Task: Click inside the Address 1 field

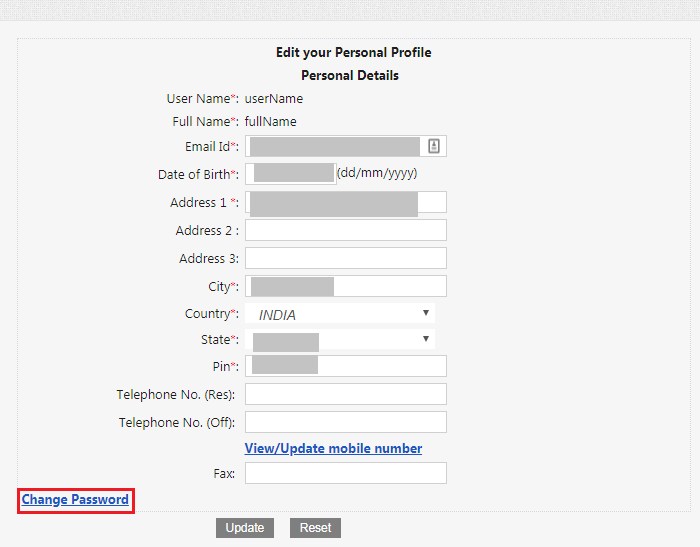Action: coord(346,202)
